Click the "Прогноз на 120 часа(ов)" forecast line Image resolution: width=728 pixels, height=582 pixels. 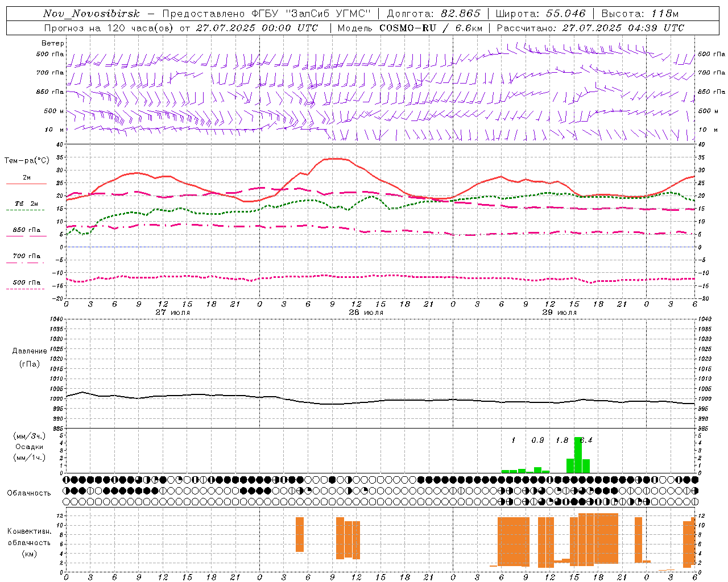(x=110, y=28)
